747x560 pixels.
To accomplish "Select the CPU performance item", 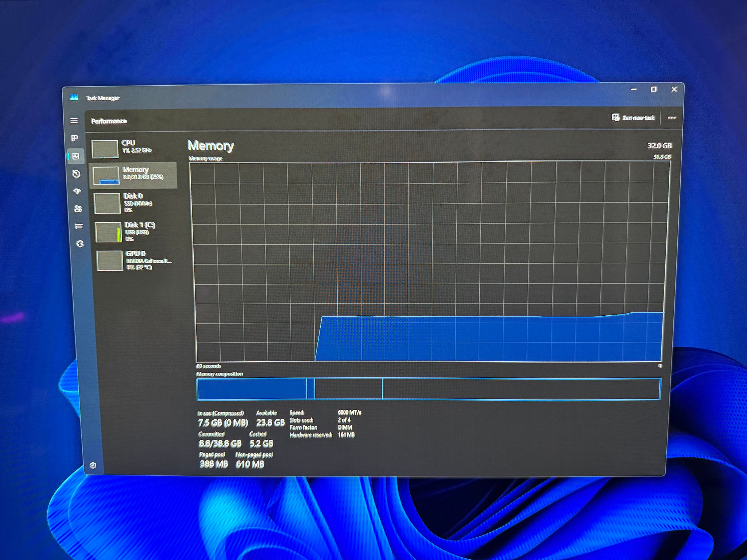I will pos(133,148).
